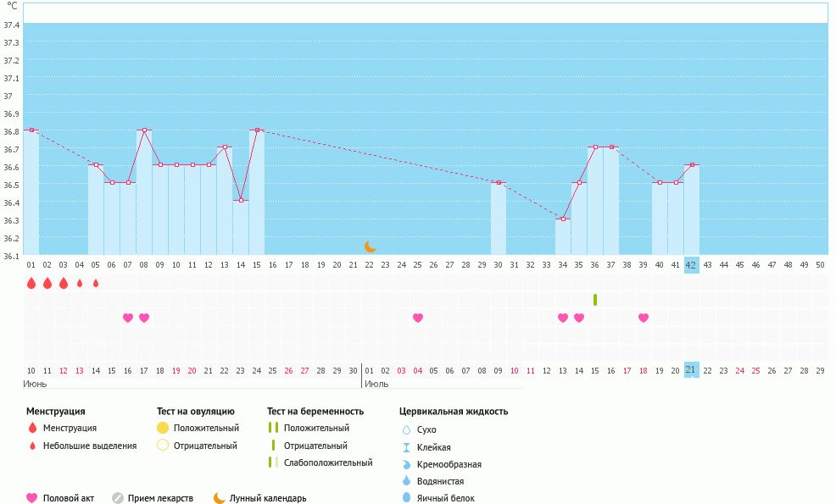Click the lowest temperature point on day 34
The height and width of the screenshot is (504, 836).
[563, 219]
